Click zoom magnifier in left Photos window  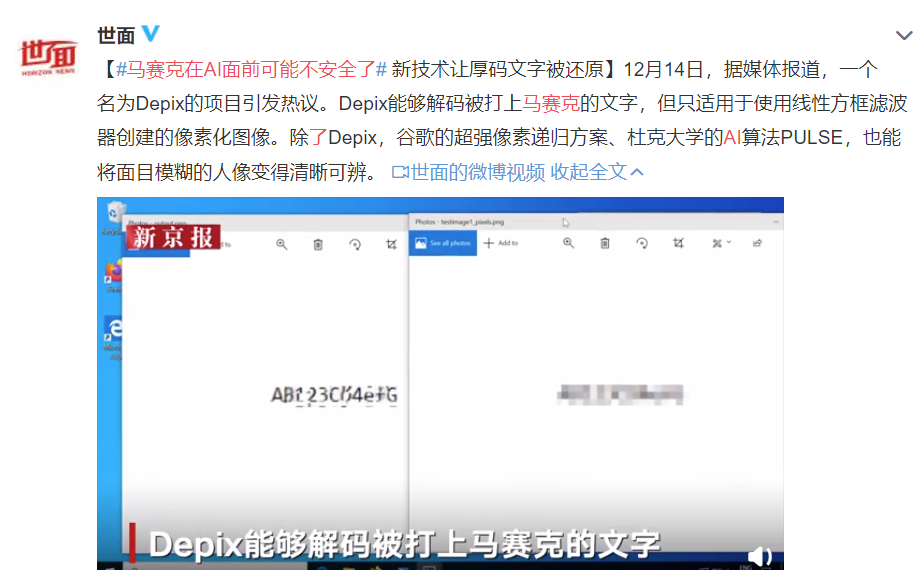pyautogui.click(x=281, y=244)
